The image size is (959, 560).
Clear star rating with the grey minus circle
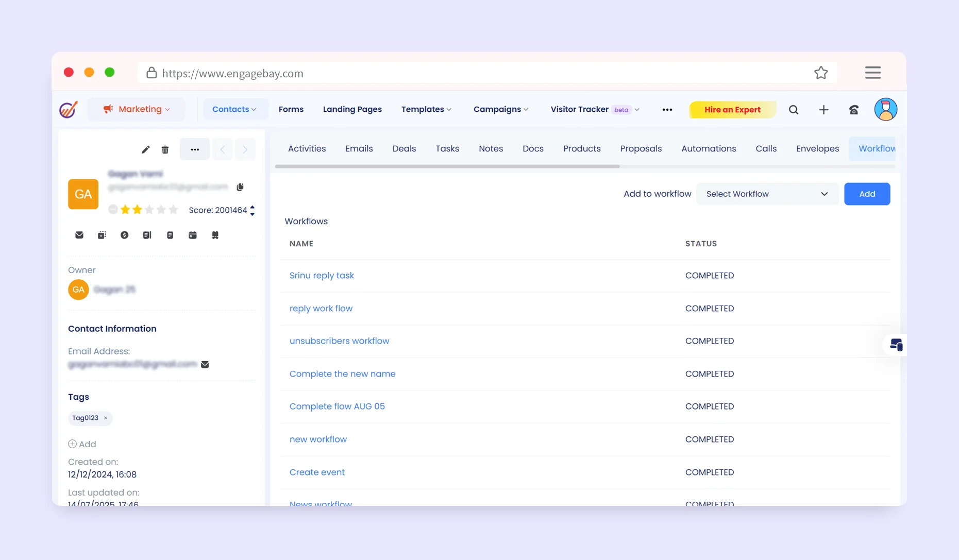[113, 209]
